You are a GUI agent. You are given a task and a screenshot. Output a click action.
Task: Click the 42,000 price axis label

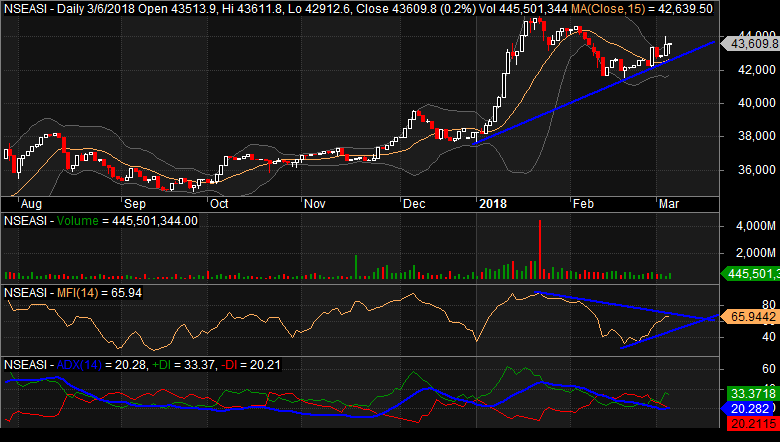(x=757, y=70)
